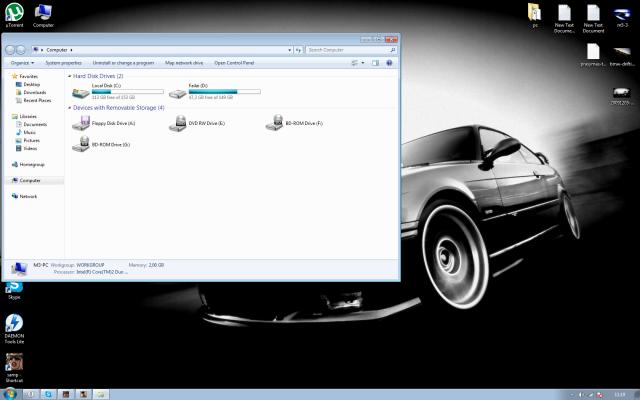Open Downloads in the Favorites sidebar

(x=35, y=92)
